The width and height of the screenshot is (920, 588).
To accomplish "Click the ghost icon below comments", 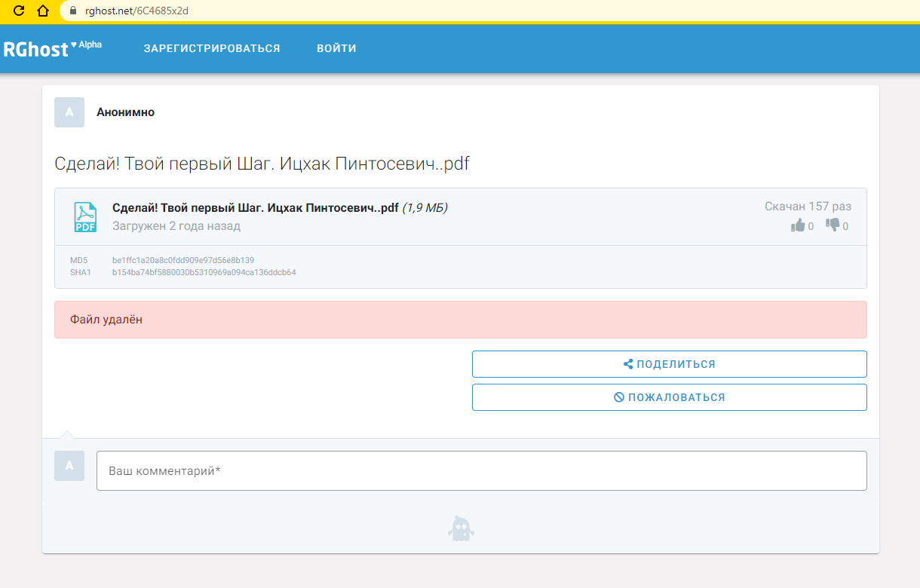I will (x=460, y=529).
